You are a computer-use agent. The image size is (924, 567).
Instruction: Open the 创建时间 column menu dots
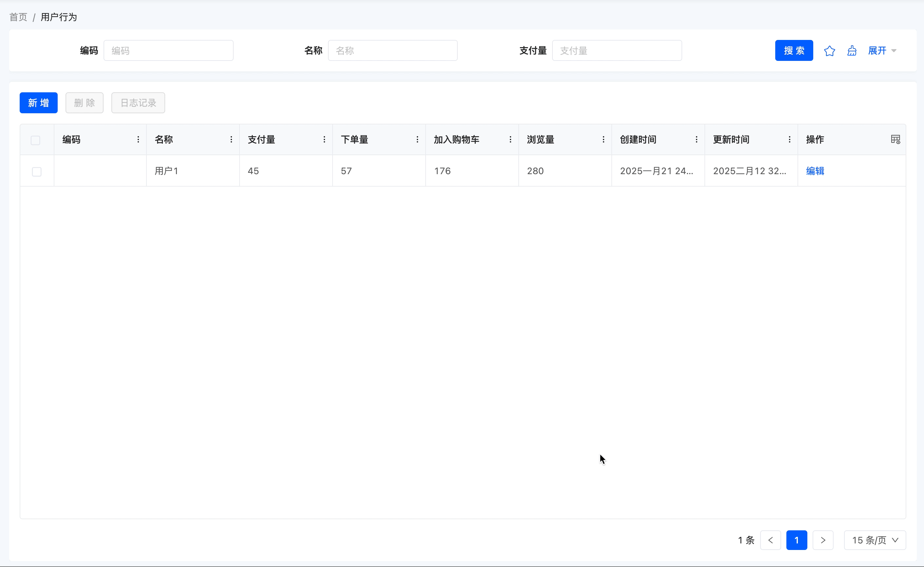click(x=697, y=139)
